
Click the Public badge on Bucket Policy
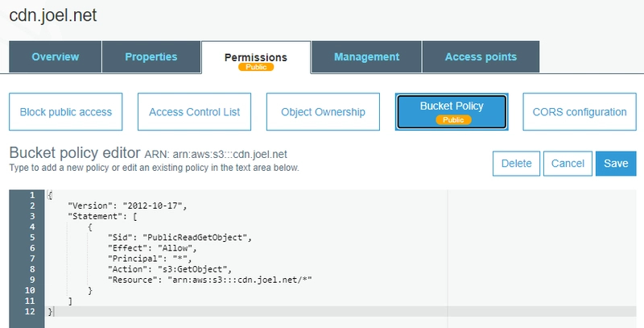452,119
